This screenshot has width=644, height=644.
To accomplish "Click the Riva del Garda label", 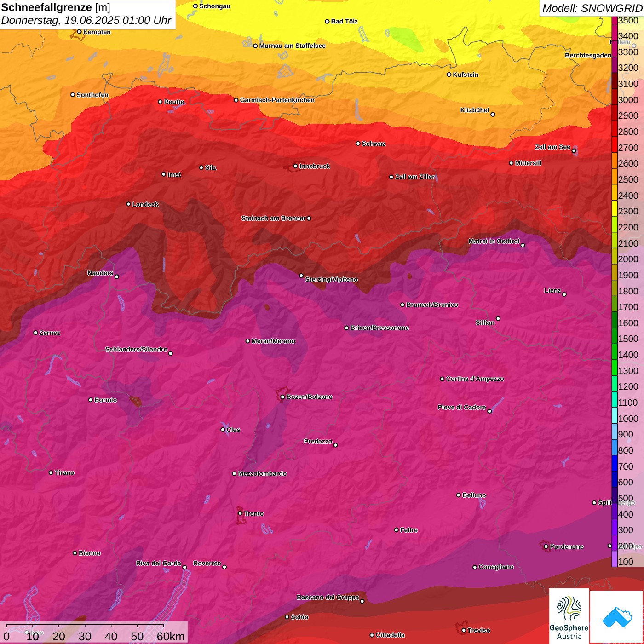I will (x=159, y=563).
